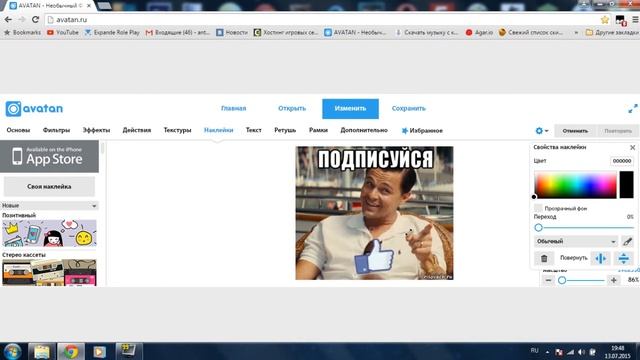This screenshot has width=640, height=360.
Task: Open the Expande Role Play bookmark
Action: pyautogui.click(x=112, y=32)
